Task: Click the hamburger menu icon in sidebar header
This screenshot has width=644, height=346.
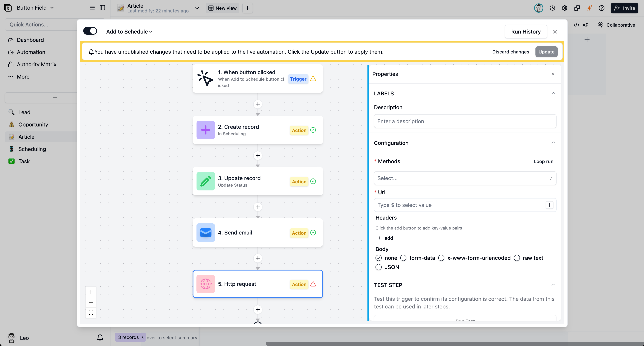Action: pyautogui.click(x=92, y=8)
